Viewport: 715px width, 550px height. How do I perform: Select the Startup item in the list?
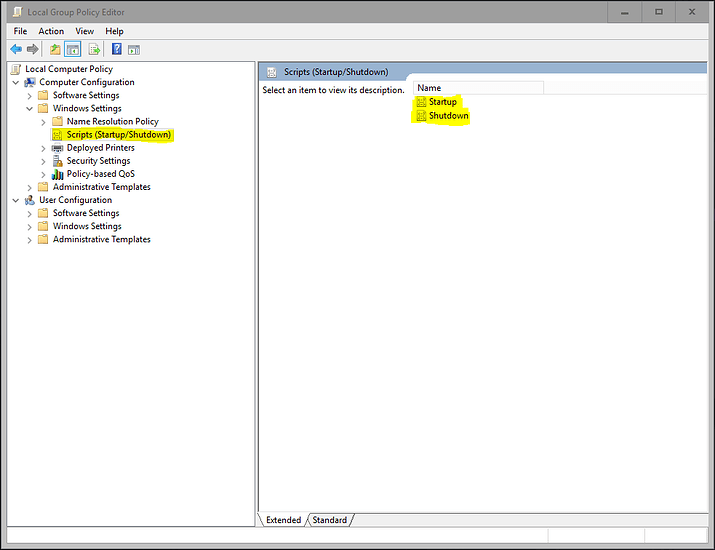442,102
